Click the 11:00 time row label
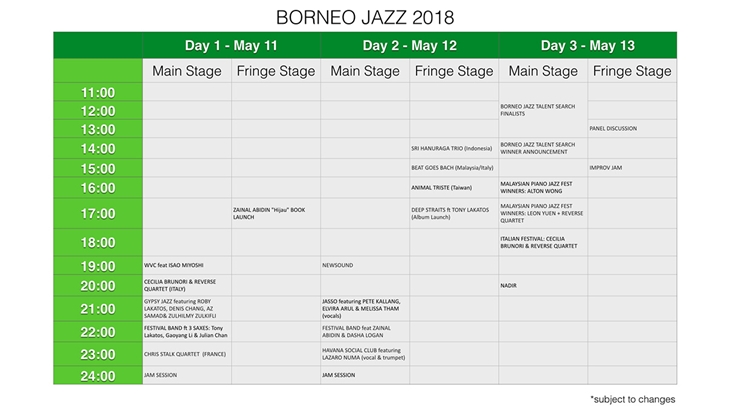Viewport: 730px width, 411px height. [98, 92]
